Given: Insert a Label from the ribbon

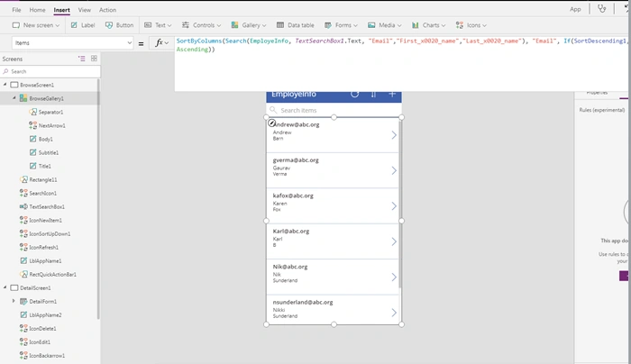Looking at the screenshot, I should [x=83, y=25].
